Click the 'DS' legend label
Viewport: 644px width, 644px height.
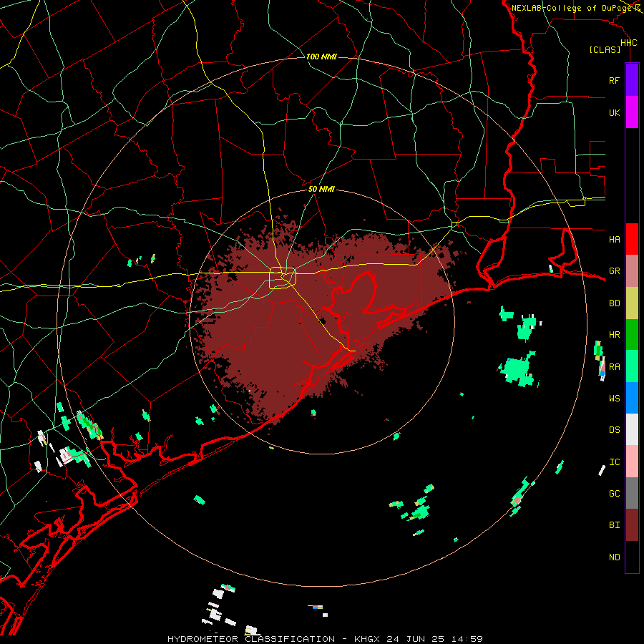[614, 429]
